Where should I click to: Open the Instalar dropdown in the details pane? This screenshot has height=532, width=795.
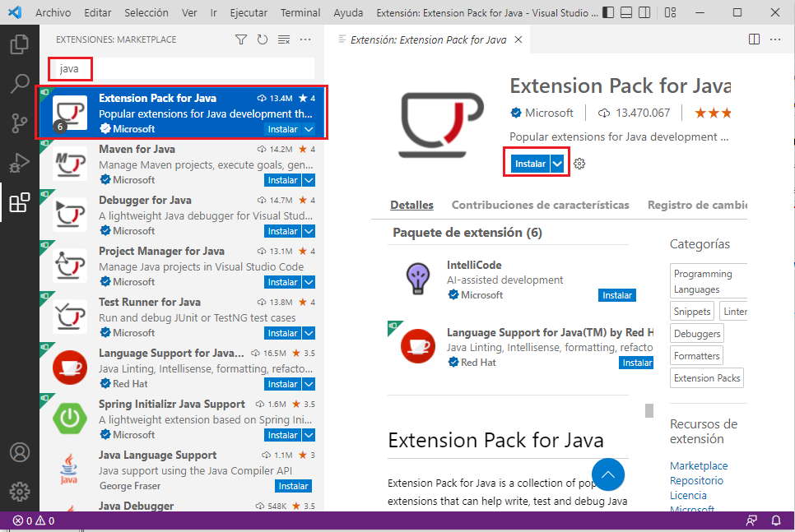point(557,163)
